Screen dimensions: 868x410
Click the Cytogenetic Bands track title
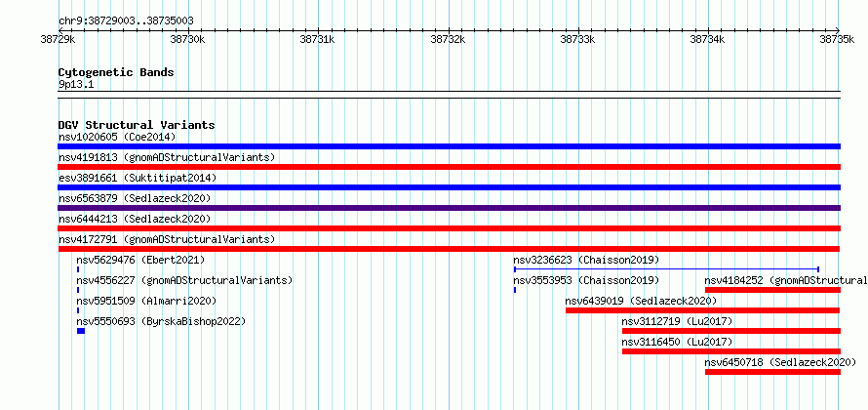point(116,72)
